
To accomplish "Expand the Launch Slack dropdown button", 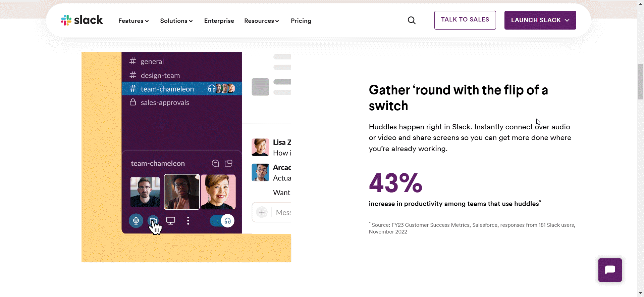I will [540, 20].
